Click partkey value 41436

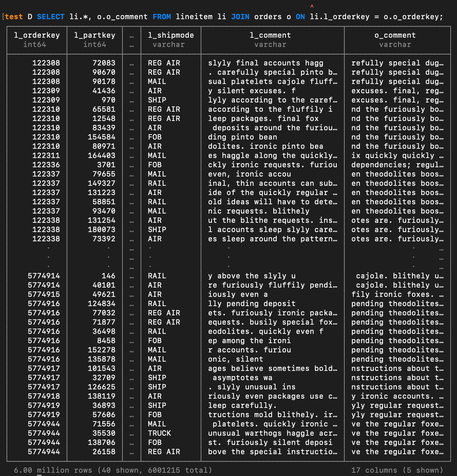tap(104, 91)
